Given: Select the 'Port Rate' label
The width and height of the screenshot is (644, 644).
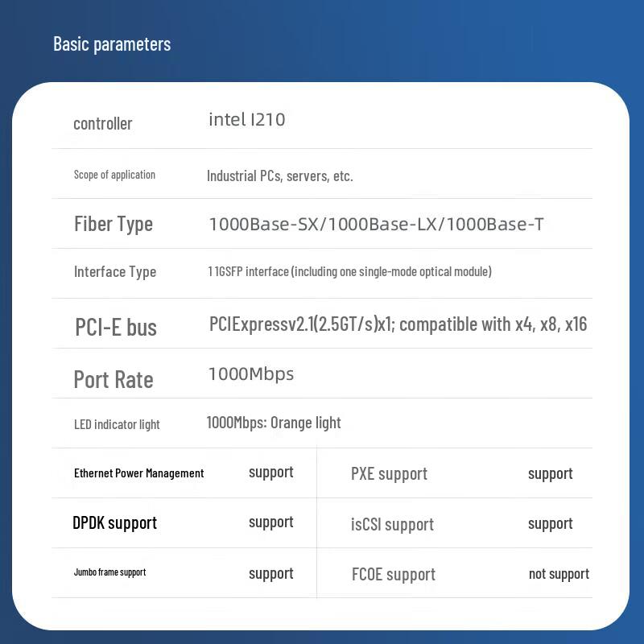Looking at the screenshot, I should [x=114, y=379].
